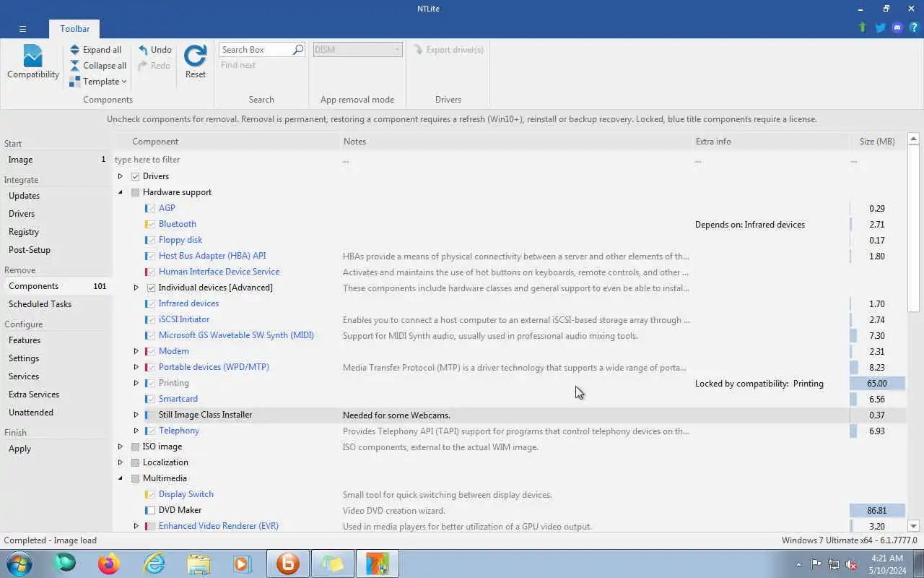Click the volume icon in system tray

coord(851,564)
